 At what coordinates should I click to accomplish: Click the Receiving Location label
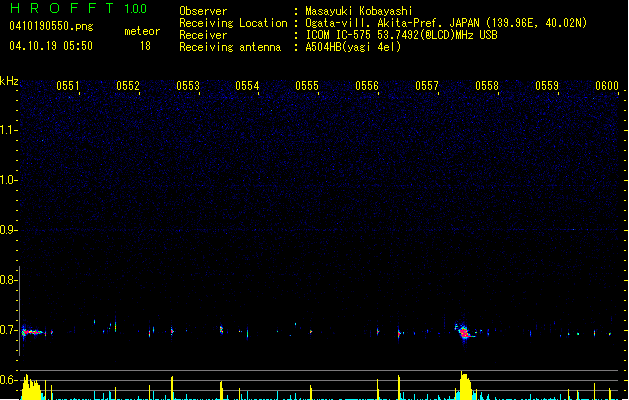[x=233, y=23]
